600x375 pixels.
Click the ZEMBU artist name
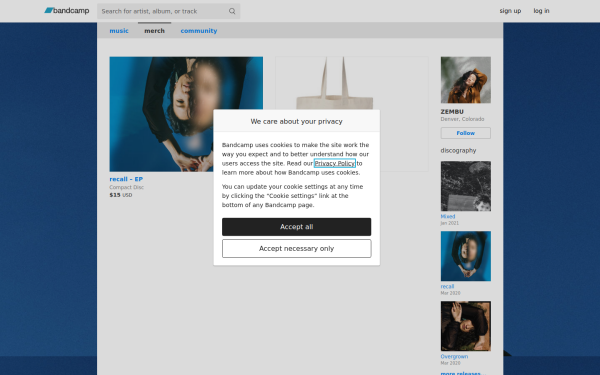[x=452, y=112]
